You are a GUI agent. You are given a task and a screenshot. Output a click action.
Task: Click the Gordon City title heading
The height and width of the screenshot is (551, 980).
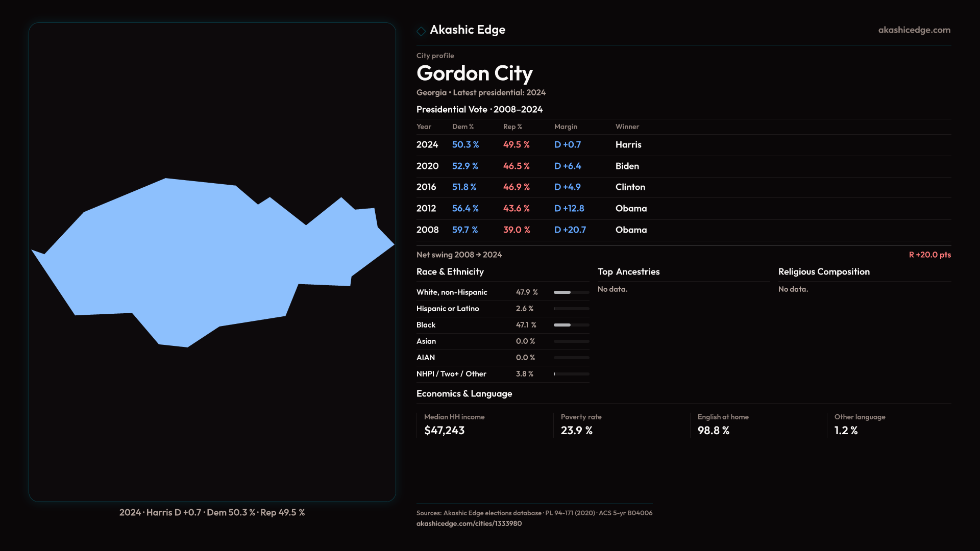coord(474,73)
